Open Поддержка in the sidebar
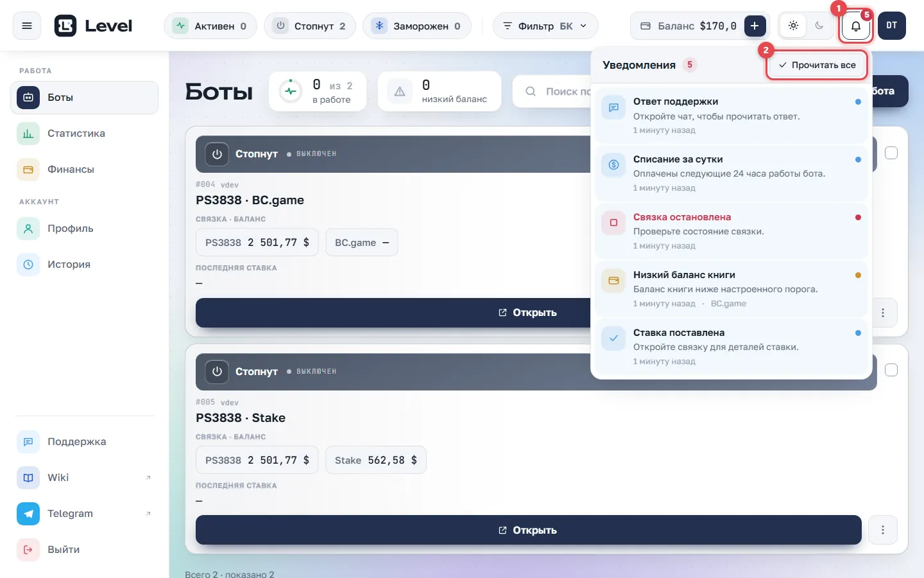Viewport: 924px width, 578px height. tap(85, 442)
